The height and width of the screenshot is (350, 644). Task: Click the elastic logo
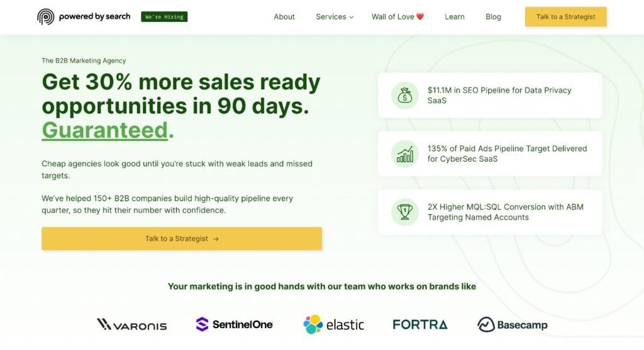[x=333, y=324]
